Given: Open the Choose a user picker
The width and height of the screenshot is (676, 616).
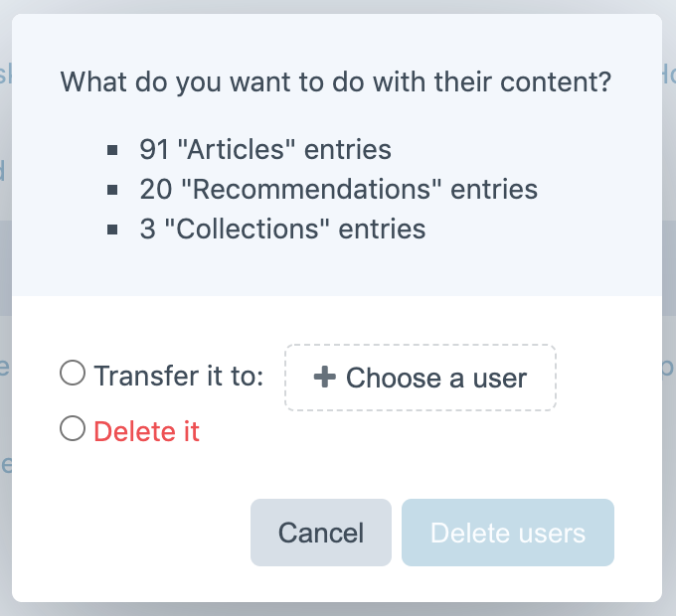Looking at the screenshot, I should 421,378.
